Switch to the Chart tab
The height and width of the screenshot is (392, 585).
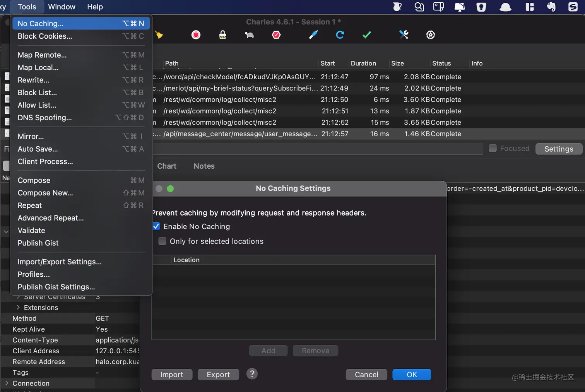167,166
